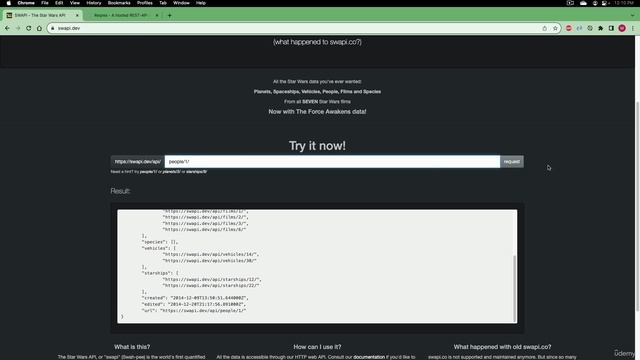The height and width of the screenshot is (360, 640).
Task: Open the Help menu
Action: tap(201, 3)
